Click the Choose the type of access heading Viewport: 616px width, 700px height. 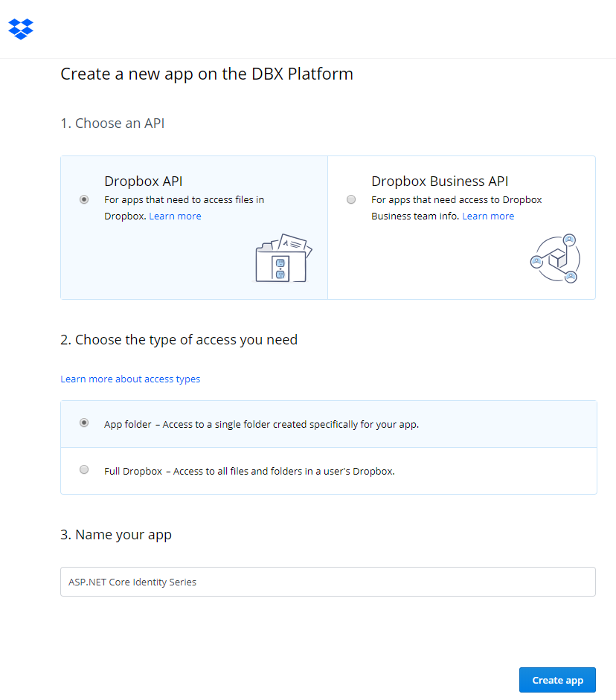179,340
